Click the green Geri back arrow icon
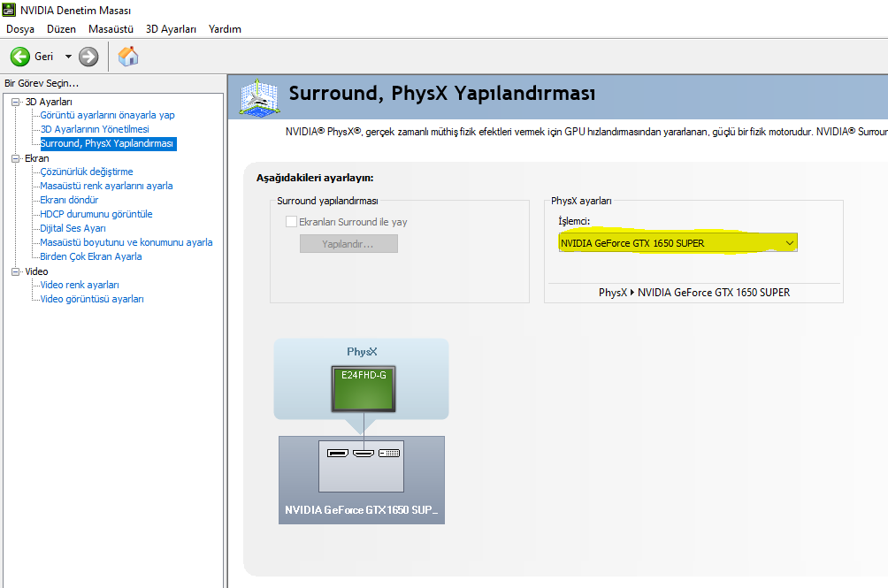 [20, 57]
